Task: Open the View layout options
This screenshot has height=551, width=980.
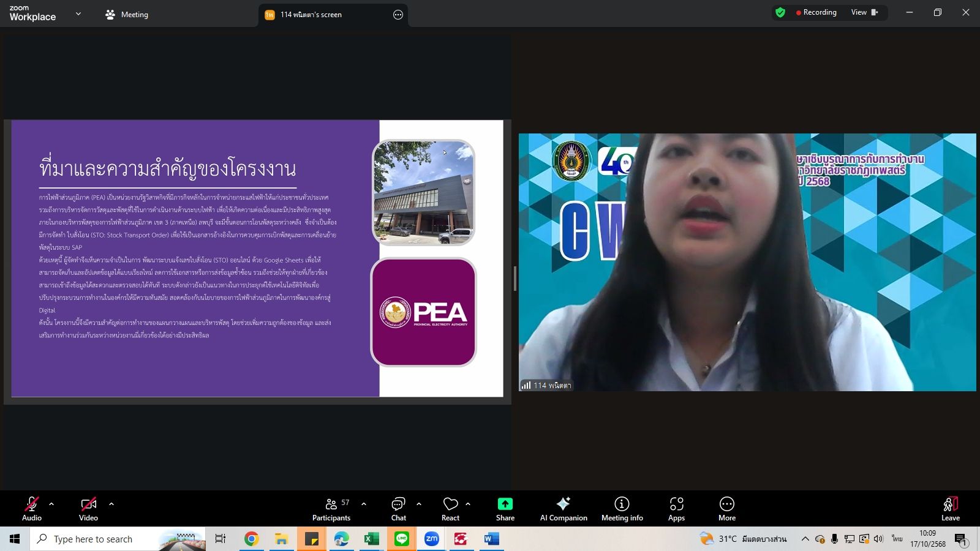Action: [864, 12]
